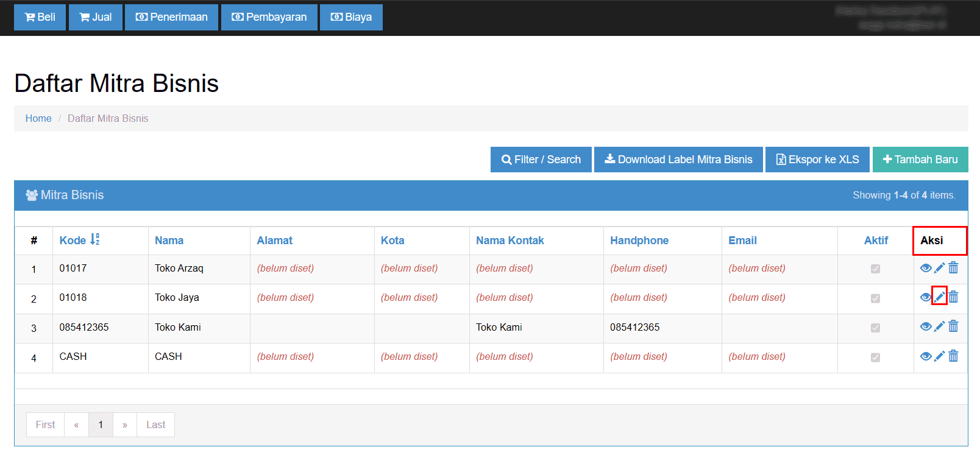Export list with Ekspor ke XLS
This screenshot has width=980, height=475.
tap(818, 160)
